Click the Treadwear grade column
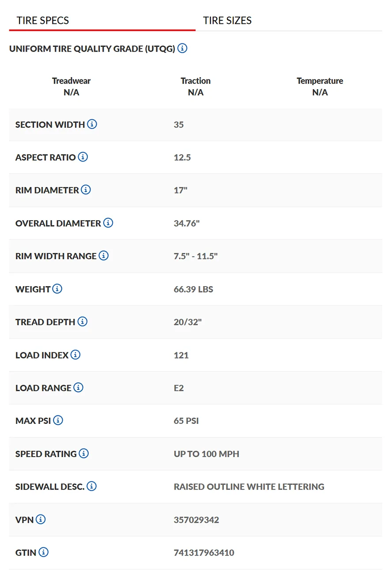The height and width of the screenshot is (574, 392). 71,87
